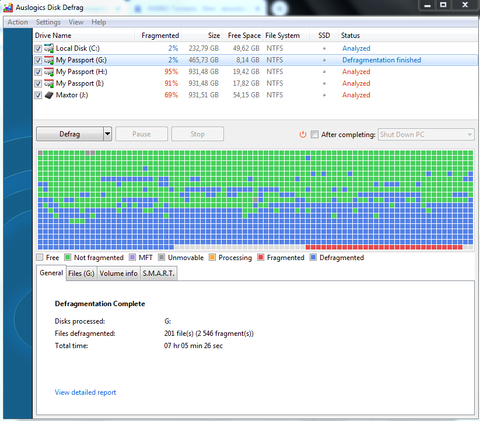Click the My Passport (H:) drive icon

(x=49, y=72)
